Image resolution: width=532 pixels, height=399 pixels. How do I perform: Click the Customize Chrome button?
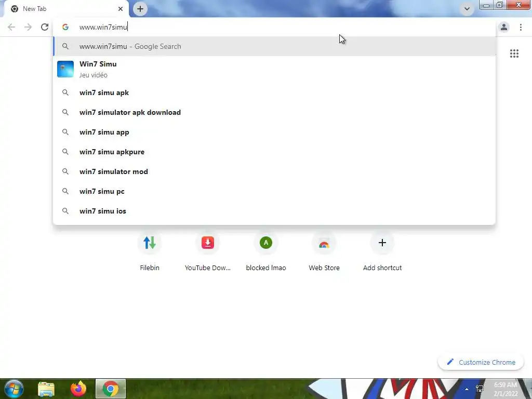481,362
